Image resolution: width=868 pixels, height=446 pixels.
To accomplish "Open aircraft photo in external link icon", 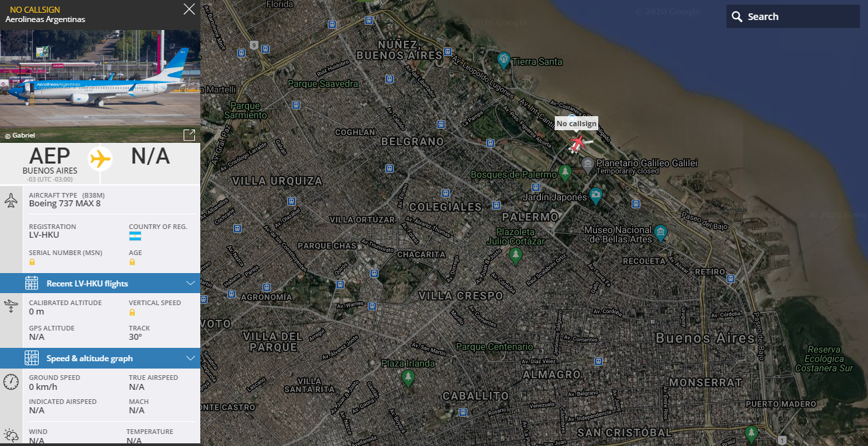I will point(189,135).
